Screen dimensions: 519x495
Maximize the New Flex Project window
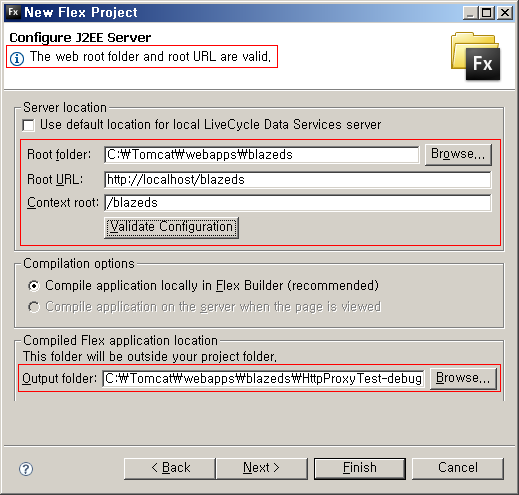486,13
